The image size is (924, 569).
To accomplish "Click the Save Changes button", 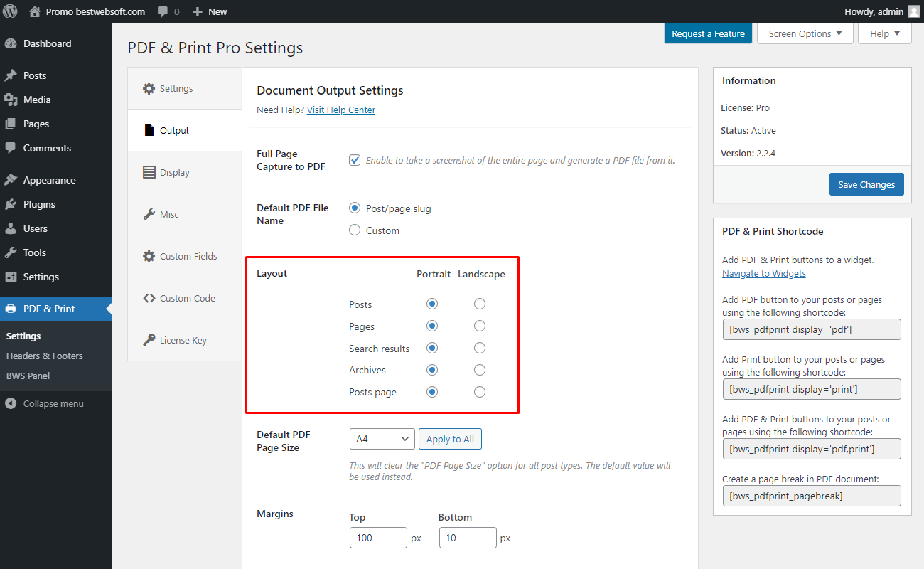I will pos(866,184).
